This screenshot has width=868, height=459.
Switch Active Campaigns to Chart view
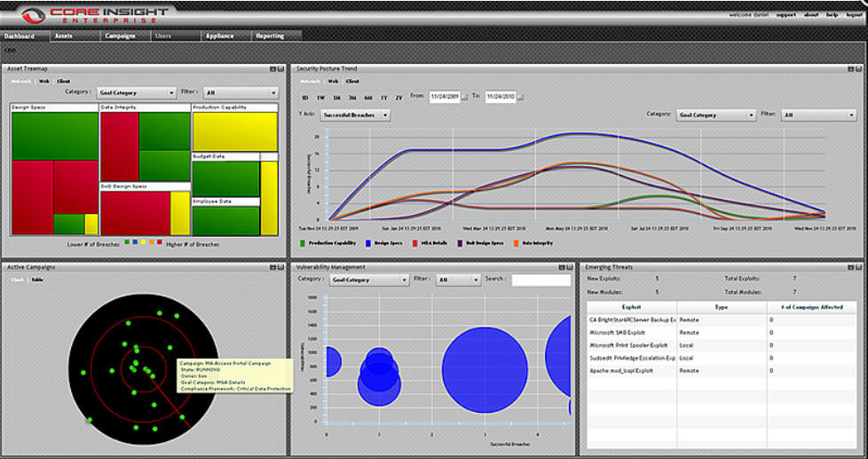[17, 280]
